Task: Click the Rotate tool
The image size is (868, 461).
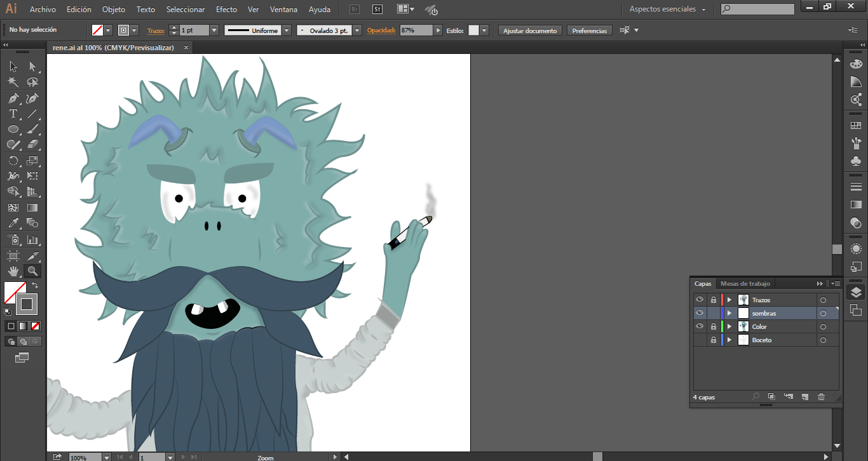Action: tap(13, 161)
